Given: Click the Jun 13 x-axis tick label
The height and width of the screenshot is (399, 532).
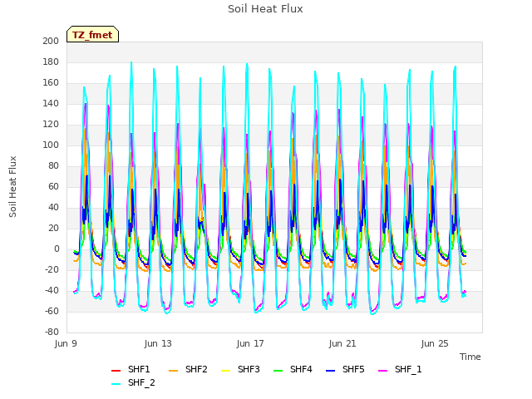Looking at the screenshot, I should tap(158, 343).
